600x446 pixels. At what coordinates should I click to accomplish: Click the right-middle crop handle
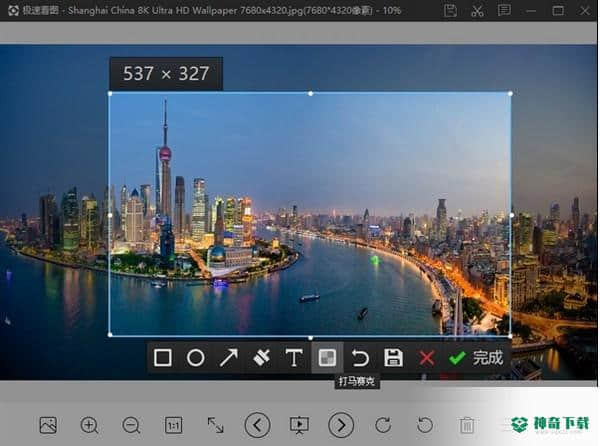(x=512, y=215)
